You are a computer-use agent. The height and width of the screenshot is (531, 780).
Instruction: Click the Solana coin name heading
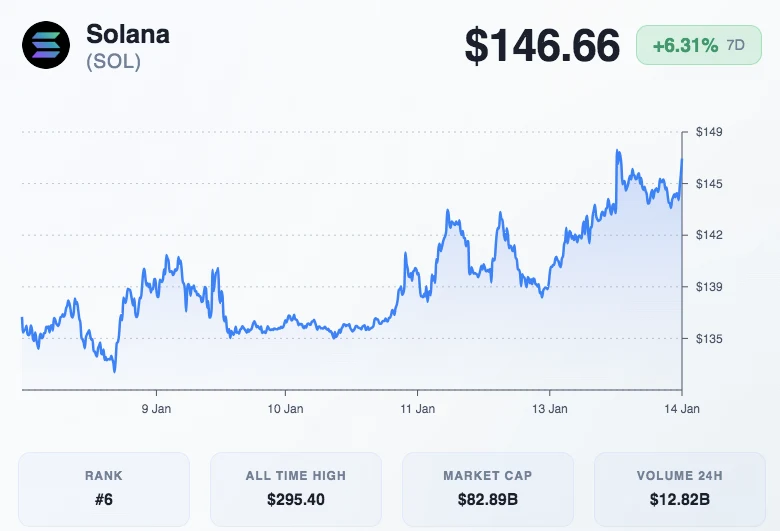(128, 33)
